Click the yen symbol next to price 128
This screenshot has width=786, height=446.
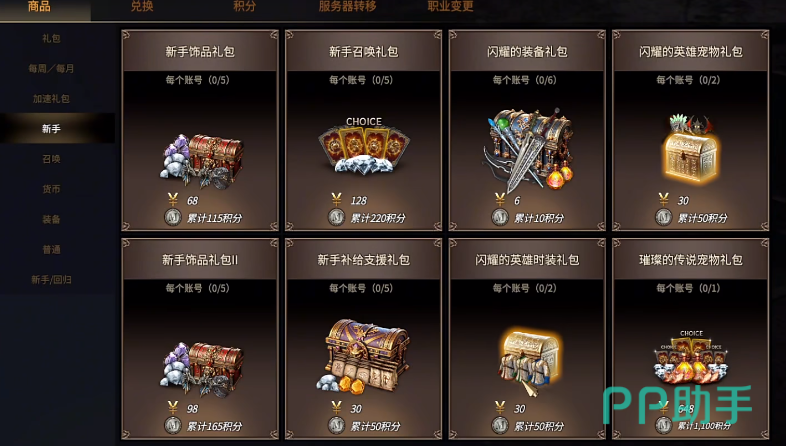click(x=336, y=200)
